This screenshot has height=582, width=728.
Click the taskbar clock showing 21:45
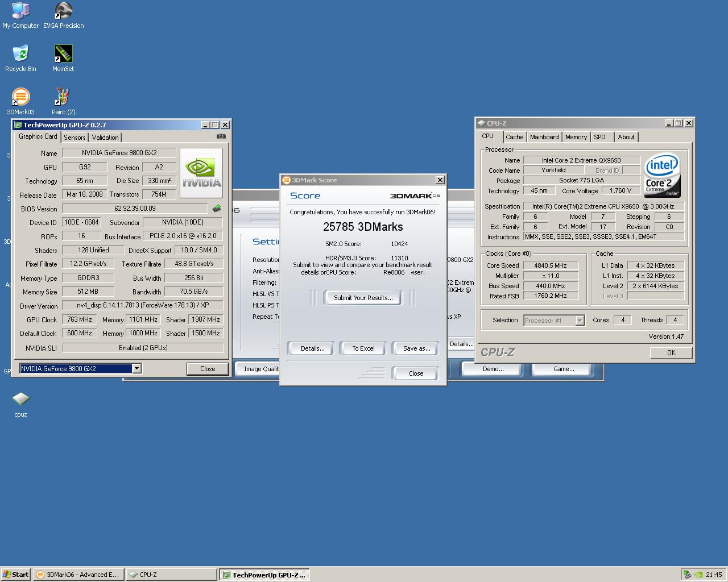(x=714, y=575)
